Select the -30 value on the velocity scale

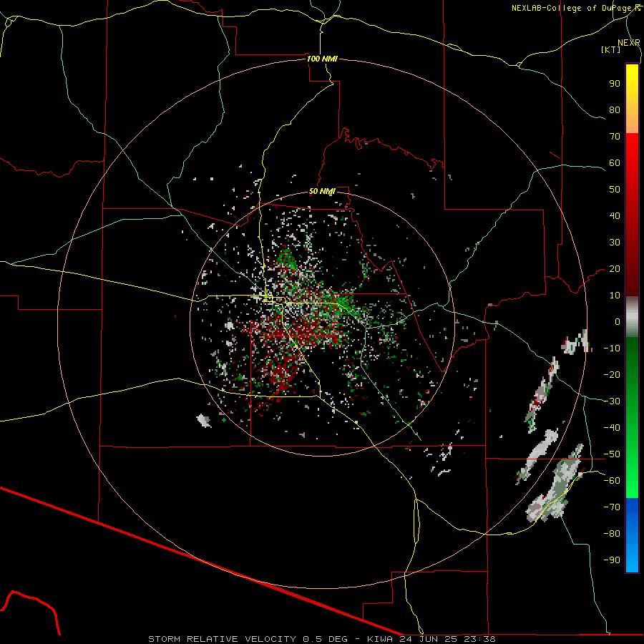pos(612,401)
